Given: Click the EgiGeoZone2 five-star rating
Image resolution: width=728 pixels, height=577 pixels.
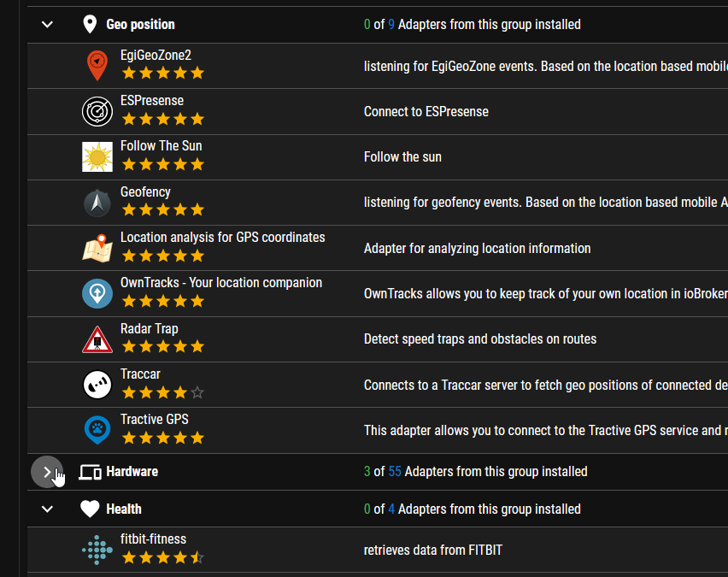Looking at the screenshot, I should [x=163, y=73].
